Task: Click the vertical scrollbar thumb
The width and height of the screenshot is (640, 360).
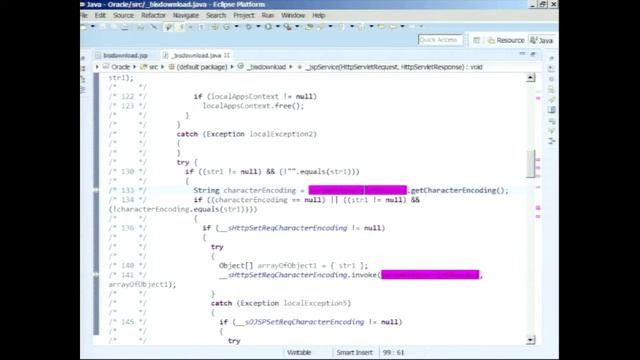Action: (x=531, y=164)
